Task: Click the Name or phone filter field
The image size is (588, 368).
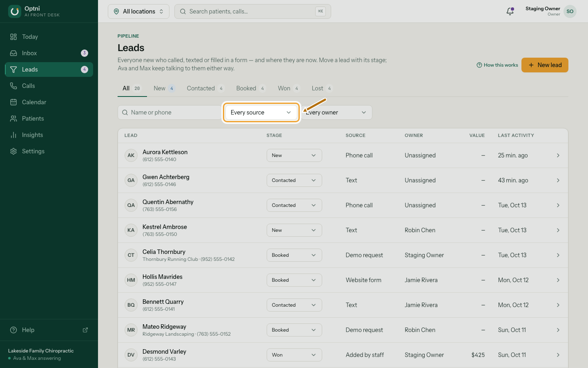Action: pyautogui.click(x=169, y=112)
